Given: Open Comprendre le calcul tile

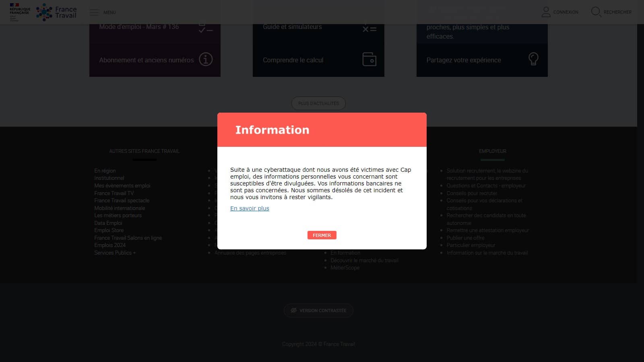Looking at the screenshot, I should click(x=318, y=60).
